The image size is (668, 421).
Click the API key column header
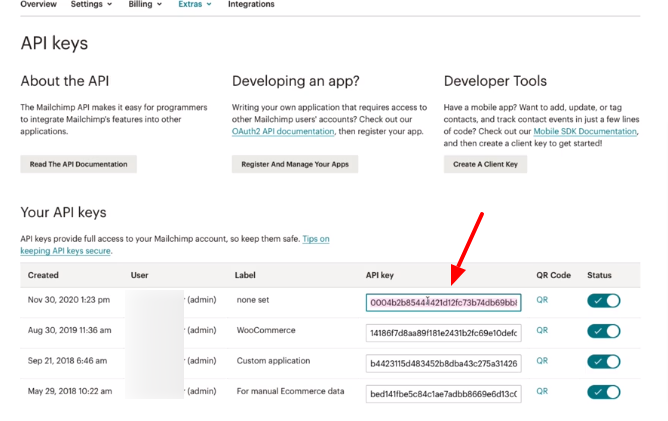tap(380, 275)
